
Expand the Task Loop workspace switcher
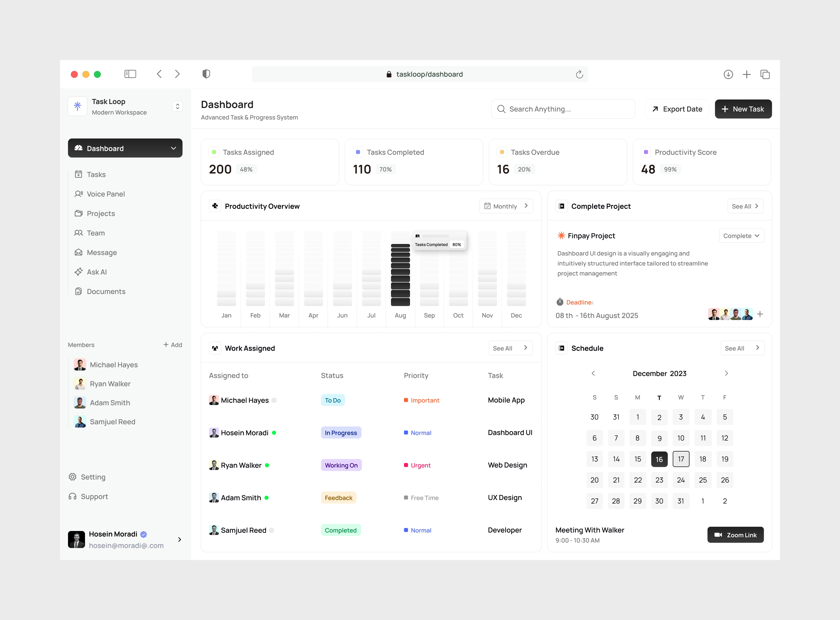click(177, 106)
